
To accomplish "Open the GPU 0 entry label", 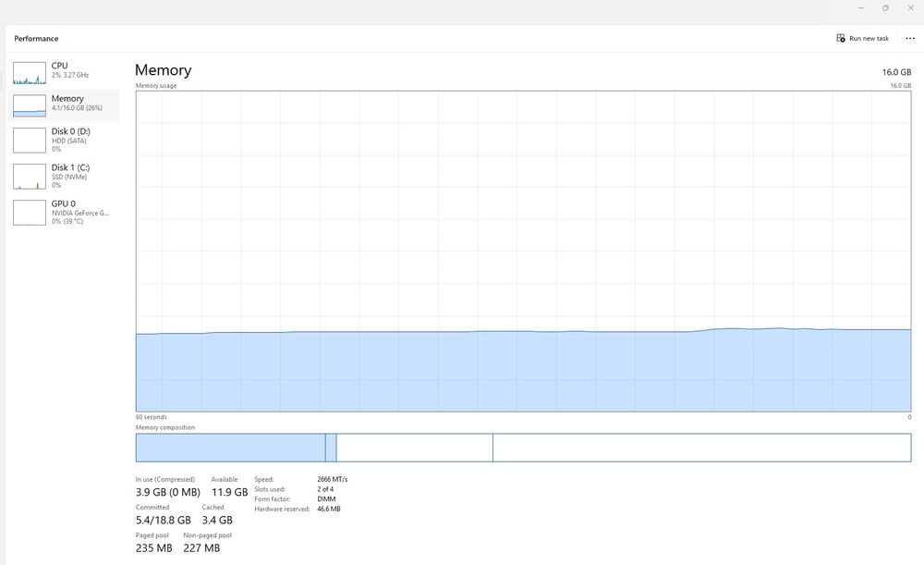I will click(63, 203).
